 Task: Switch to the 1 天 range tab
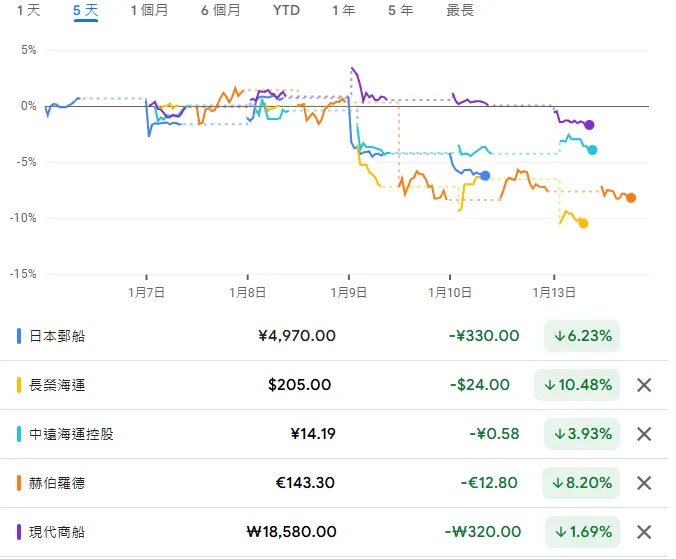point(28,10)
